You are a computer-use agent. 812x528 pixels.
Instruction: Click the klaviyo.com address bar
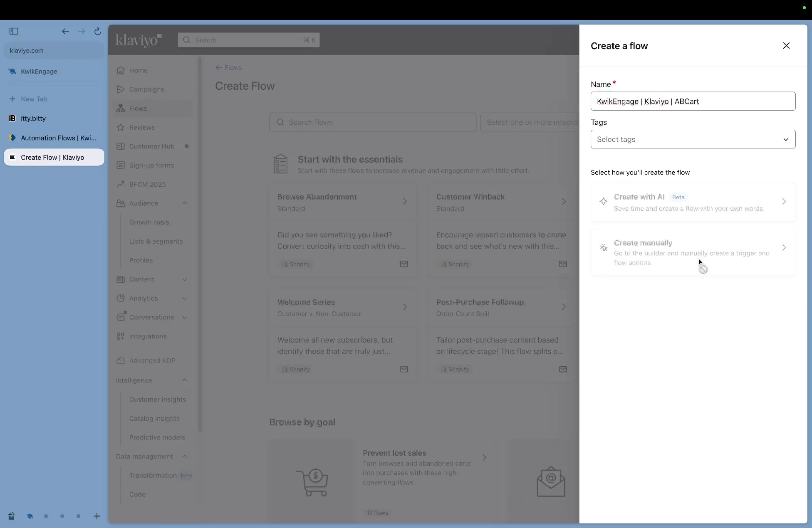[54, 50]
